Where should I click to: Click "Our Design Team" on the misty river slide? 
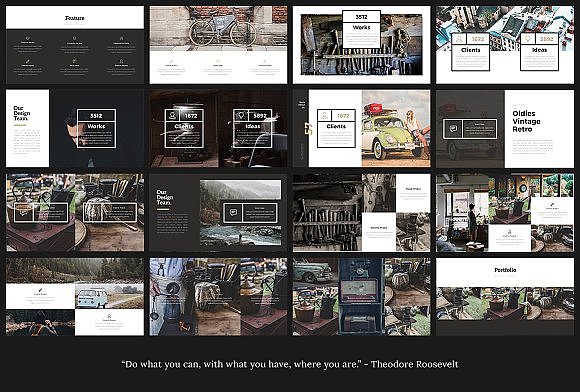point(164,197)
